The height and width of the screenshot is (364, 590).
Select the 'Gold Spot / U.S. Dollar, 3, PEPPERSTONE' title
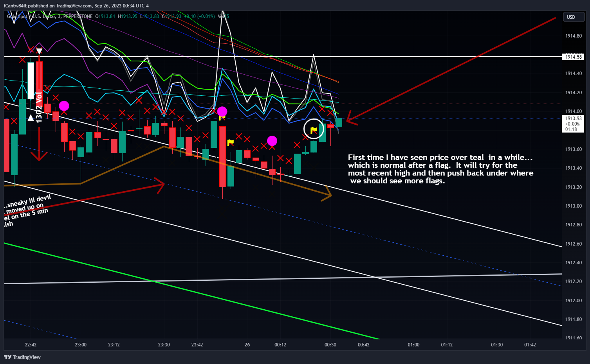click(x=50, y=16)
